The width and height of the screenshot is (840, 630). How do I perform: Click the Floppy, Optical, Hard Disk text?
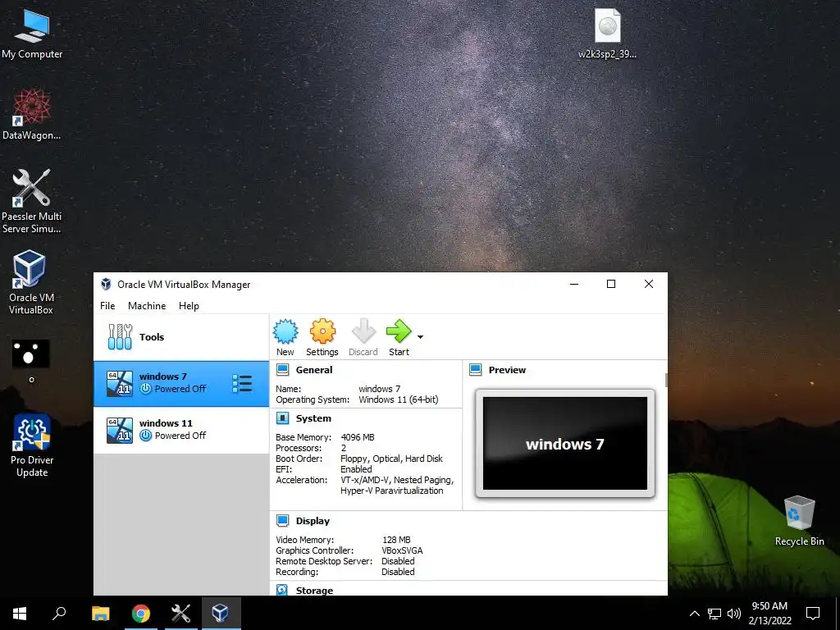coord(391,459)
